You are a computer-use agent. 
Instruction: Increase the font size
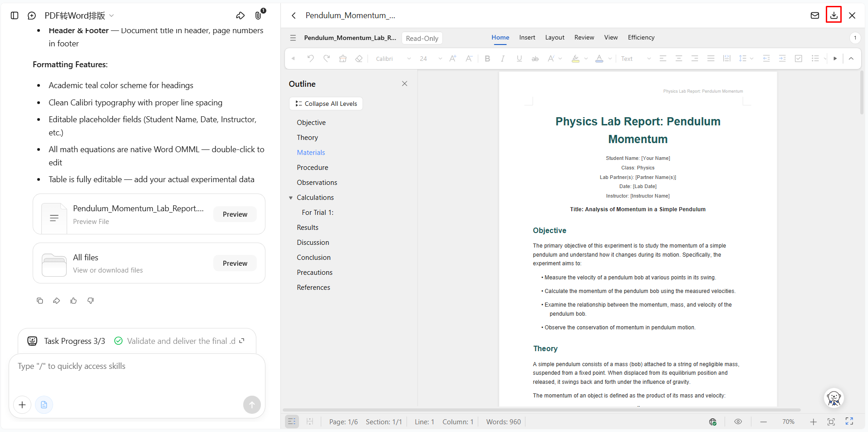(x=453, y=59)
